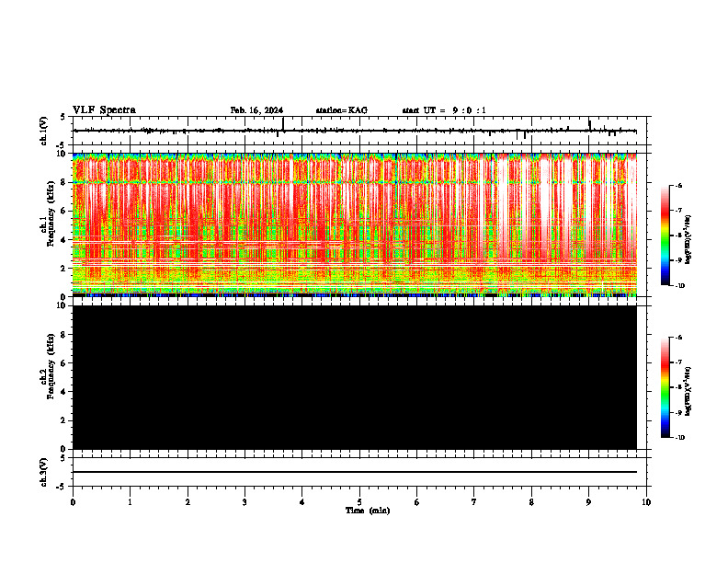
Task: Click the "VLF Spectra" plot title
Action: (x=104, y=110)
